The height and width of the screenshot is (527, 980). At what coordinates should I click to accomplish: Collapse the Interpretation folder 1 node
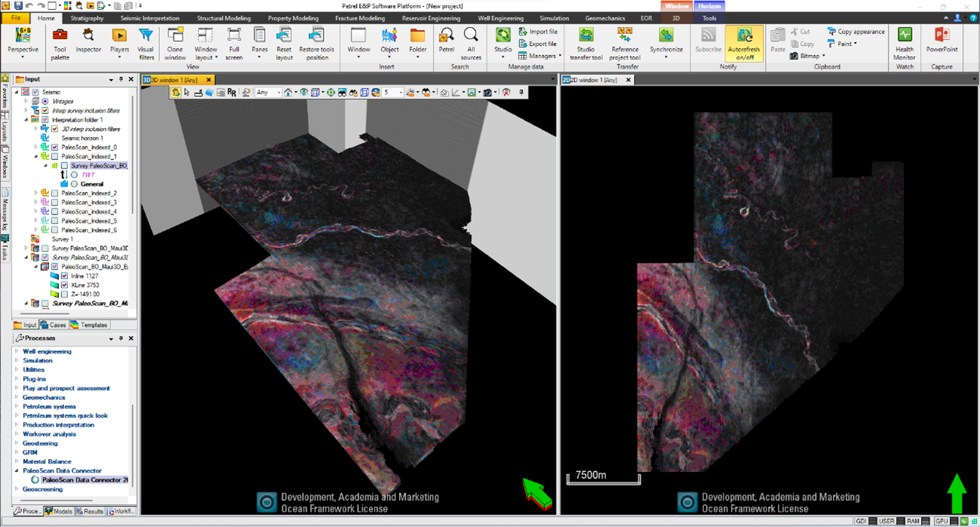(x=26, y=120)
